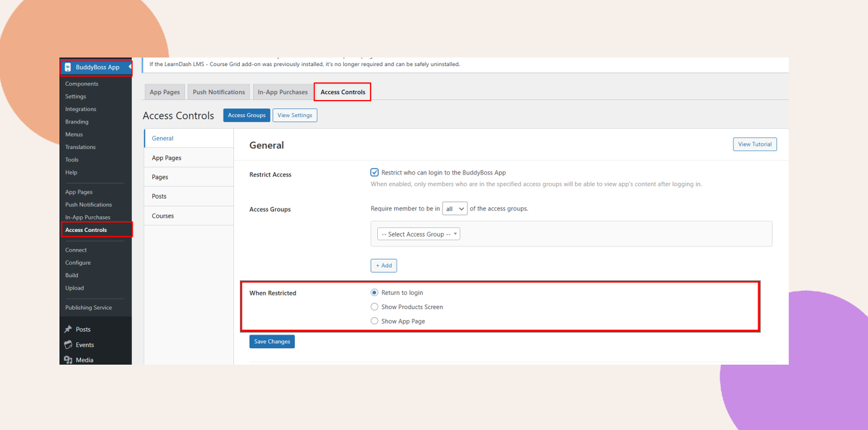Open Translations in the sidebar
The height and width of the screenshot is (430, 868).
[80, 147]
